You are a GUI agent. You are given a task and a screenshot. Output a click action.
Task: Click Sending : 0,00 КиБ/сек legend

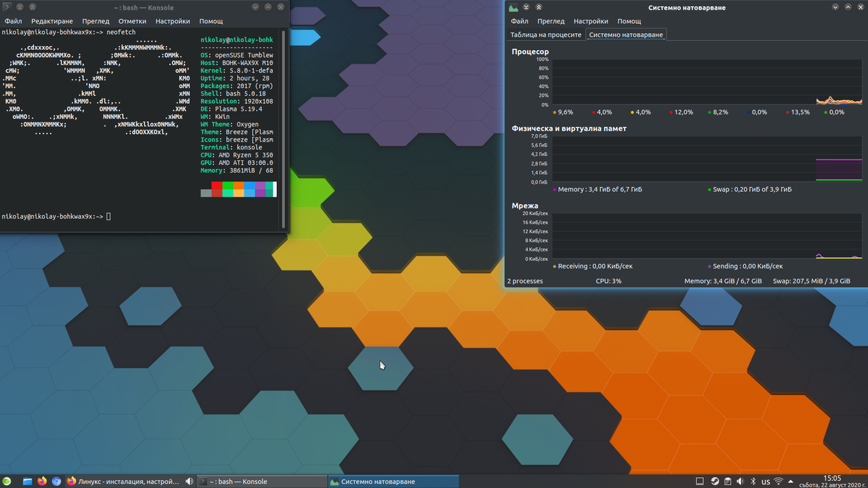coord(745,266)
